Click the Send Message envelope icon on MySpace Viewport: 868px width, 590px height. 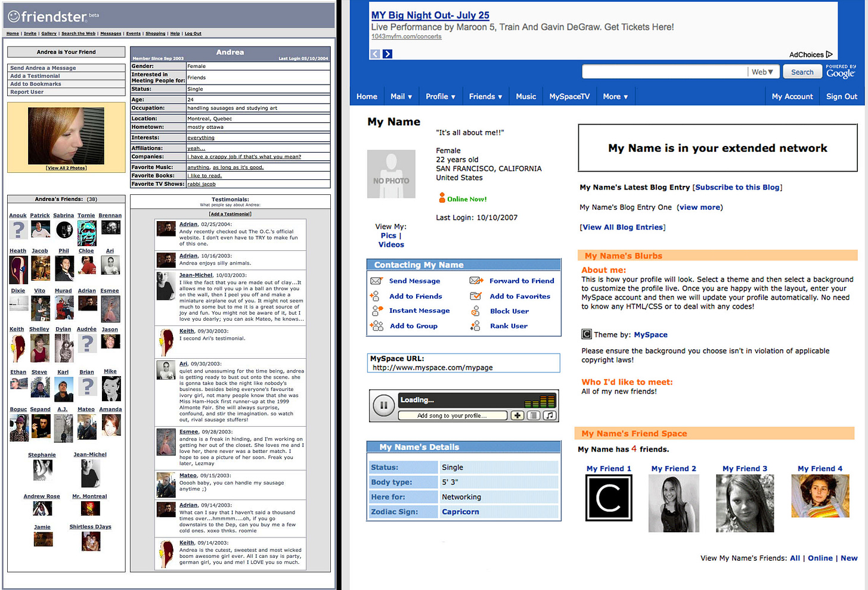tap(376, 281)
